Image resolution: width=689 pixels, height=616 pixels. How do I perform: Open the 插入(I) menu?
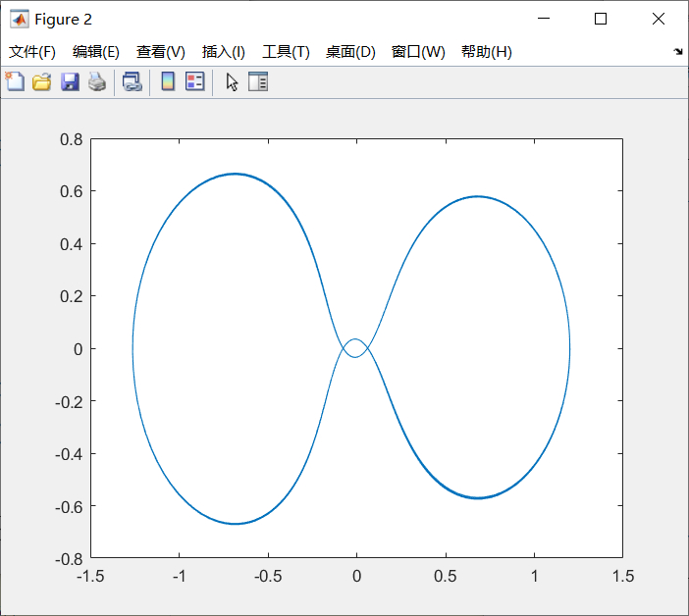pyautogui.click(x=223, y=52)
